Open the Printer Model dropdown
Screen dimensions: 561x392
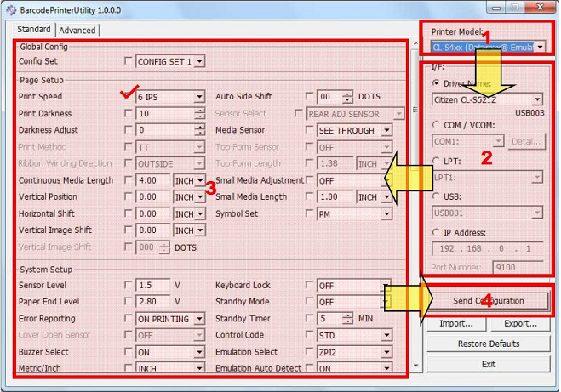[541, 47]
